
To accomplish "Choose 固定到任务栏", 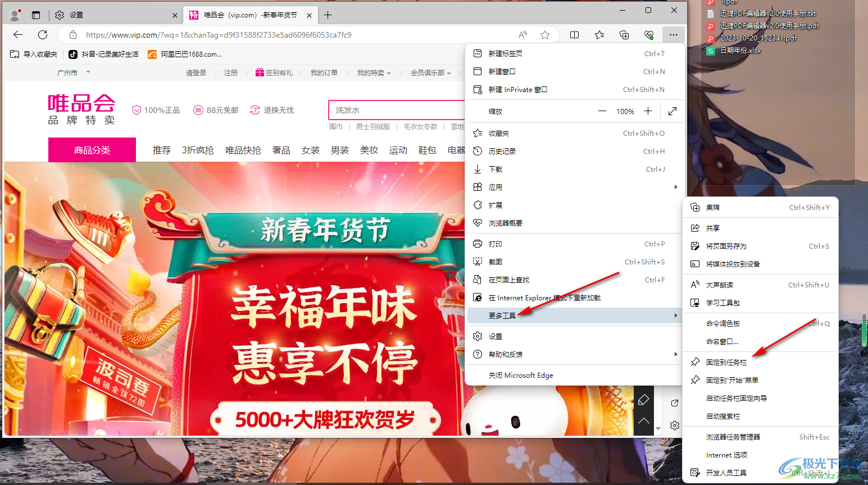I will click(760, 362).
